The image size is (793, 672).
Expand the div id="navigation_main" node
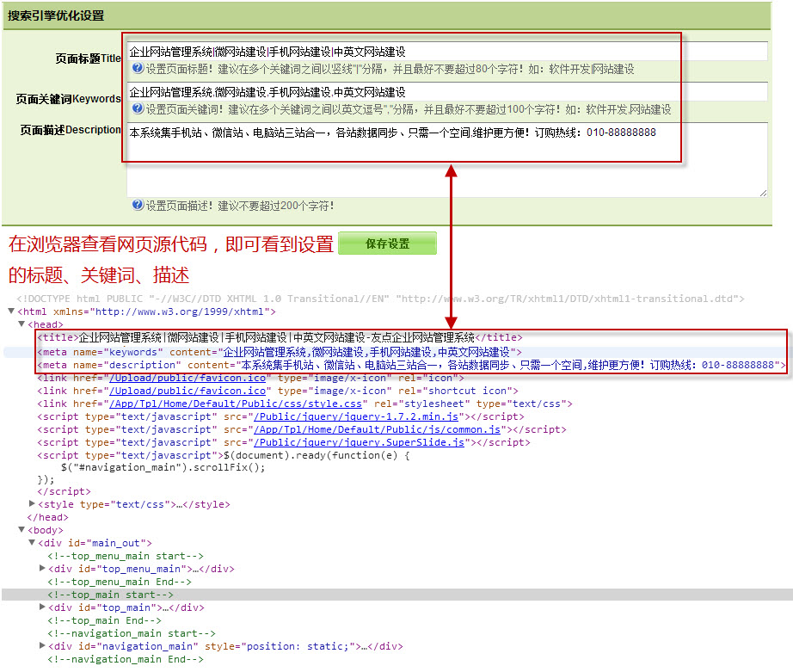42,645
